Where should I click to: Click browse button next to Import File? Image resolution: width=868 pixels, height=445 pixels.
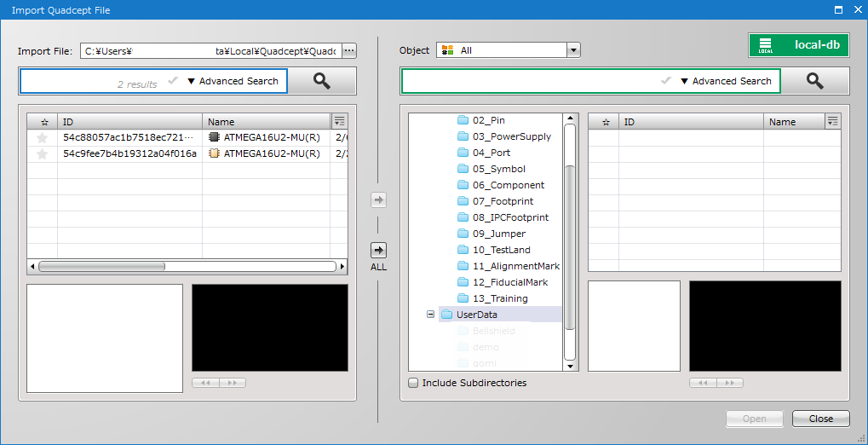(x=349, y=51)
